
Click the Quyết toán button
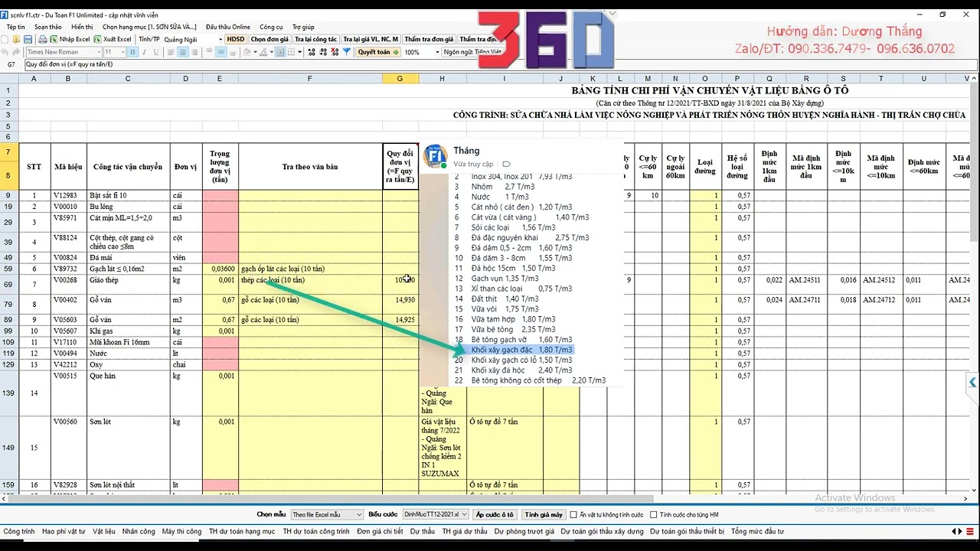click(x=377, y=52)
